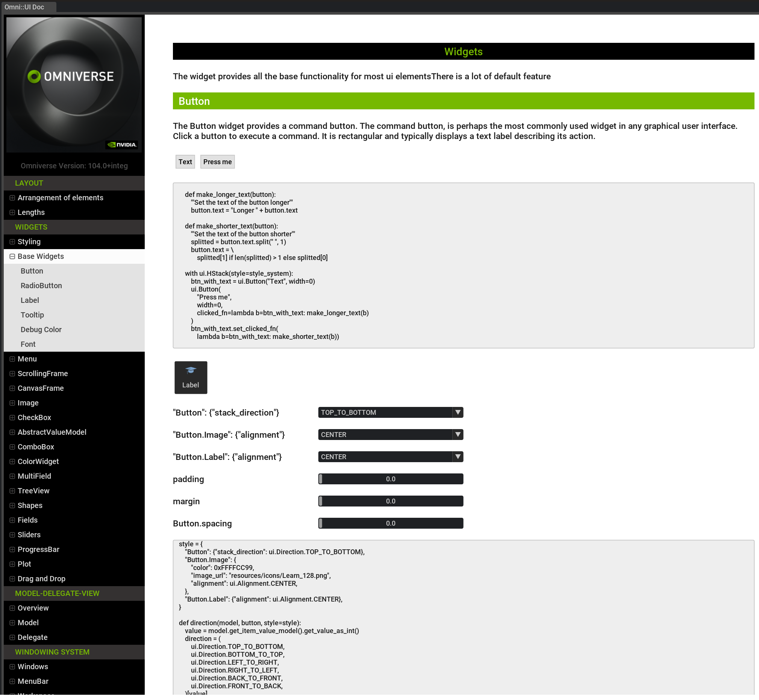This screenshot has width=759, height=700.
Task: Select Button under Base Widgets
Action: [x=32, y=271]
